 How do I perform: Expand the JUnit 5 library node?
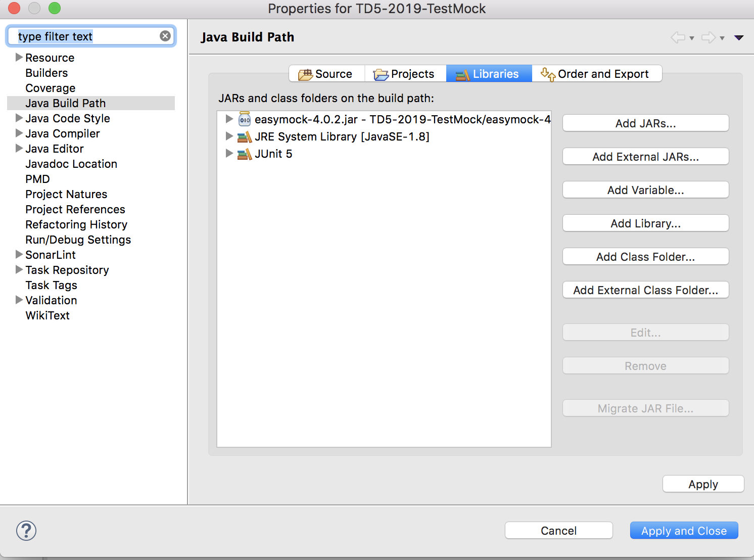click(x=229, y=153)
